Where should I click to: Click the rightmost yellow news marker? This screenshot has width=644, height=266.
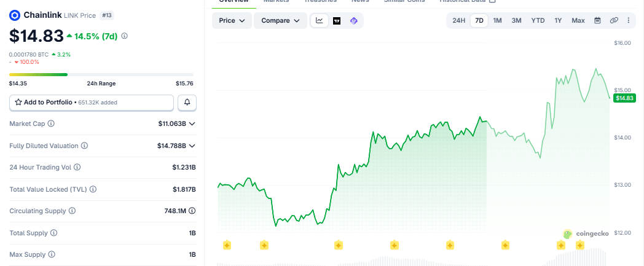[x=580, y=246]
